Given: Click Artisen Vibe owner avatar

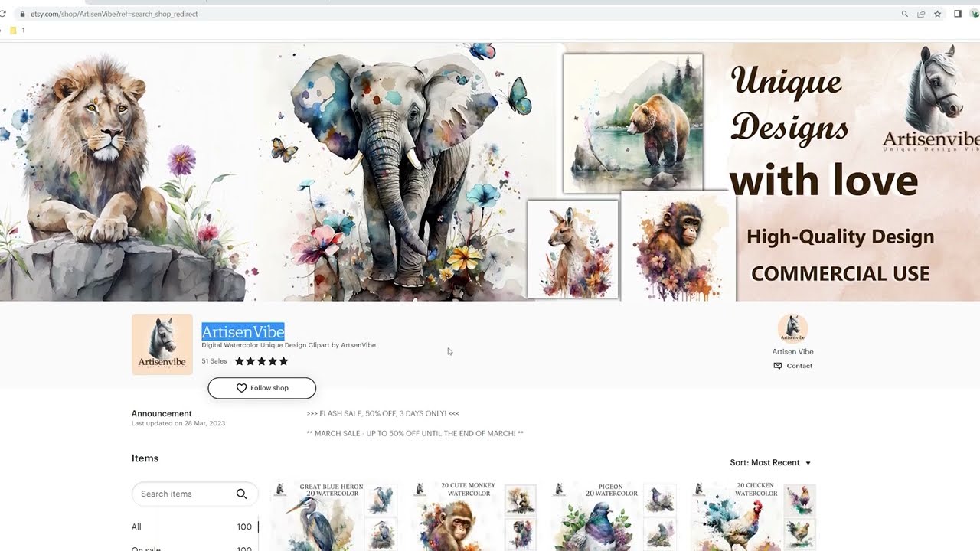Looking at the screenshot, I should coord(792,328).
